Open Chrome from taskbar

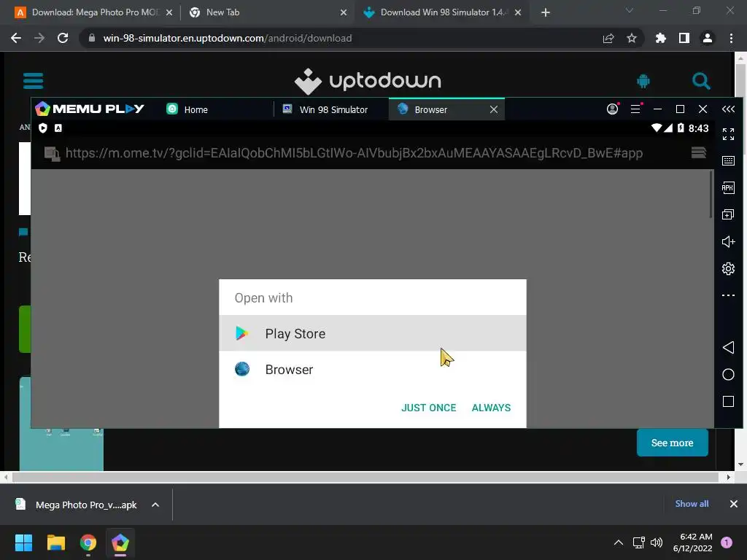[88, 542]
